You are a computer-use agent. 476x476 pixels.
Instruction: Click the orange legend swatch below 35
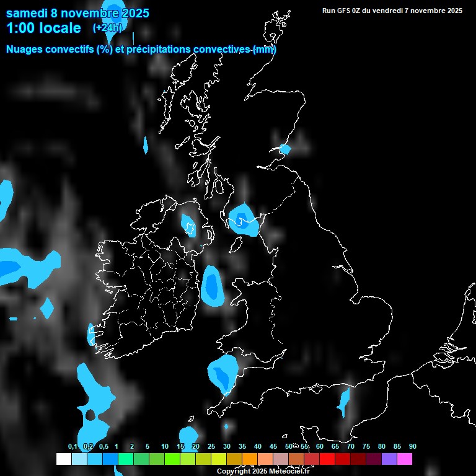click(250, 459)
